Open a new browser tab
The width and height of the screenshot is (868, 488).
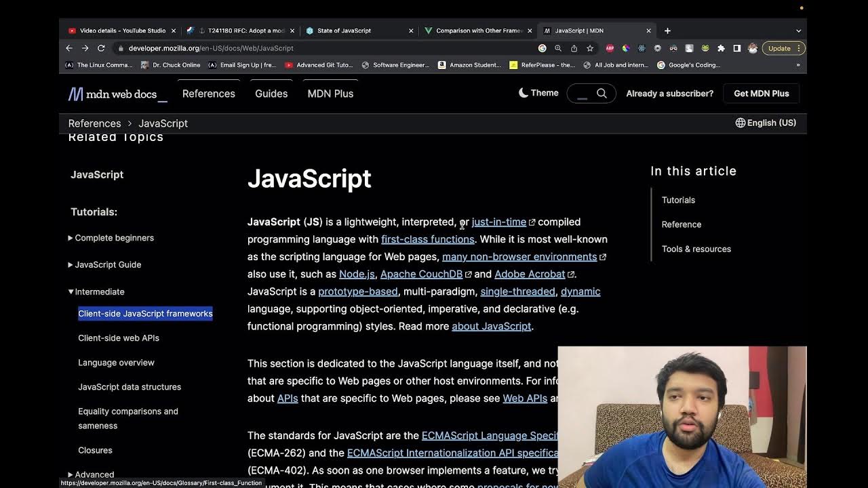pyautogui.click(x=667, y=30)
